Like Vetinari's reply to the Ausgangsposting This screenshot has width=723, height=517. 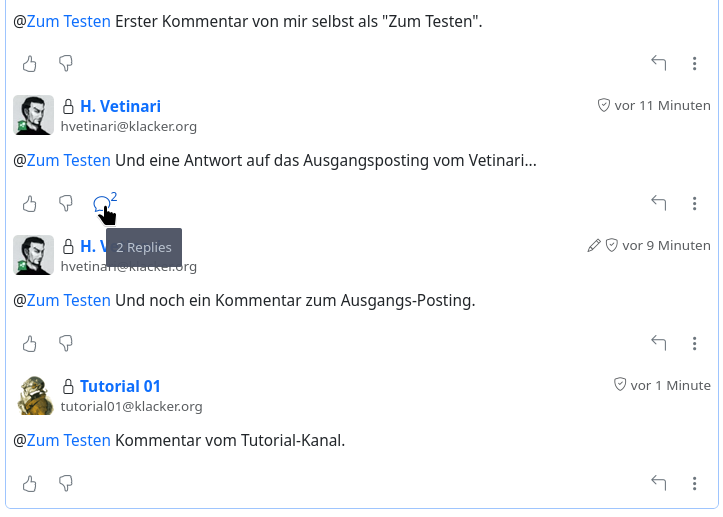30,204
